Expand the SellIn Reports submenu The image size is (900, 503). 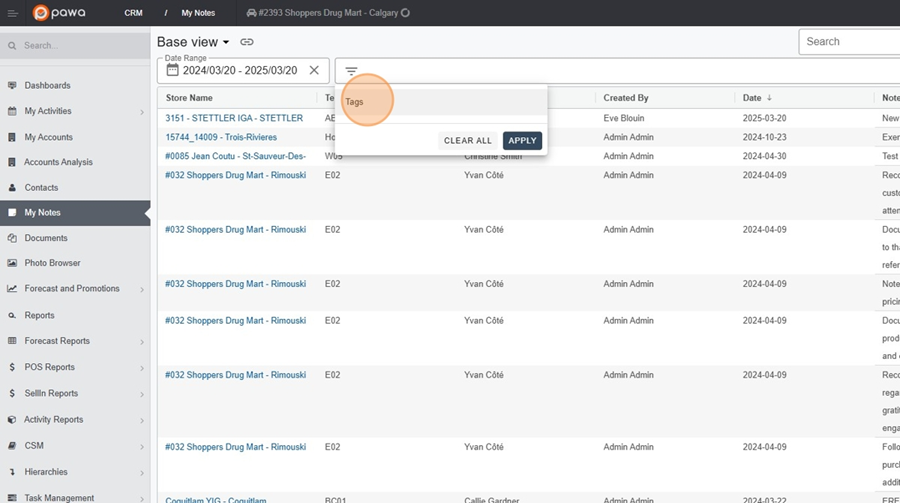point(142,394)
